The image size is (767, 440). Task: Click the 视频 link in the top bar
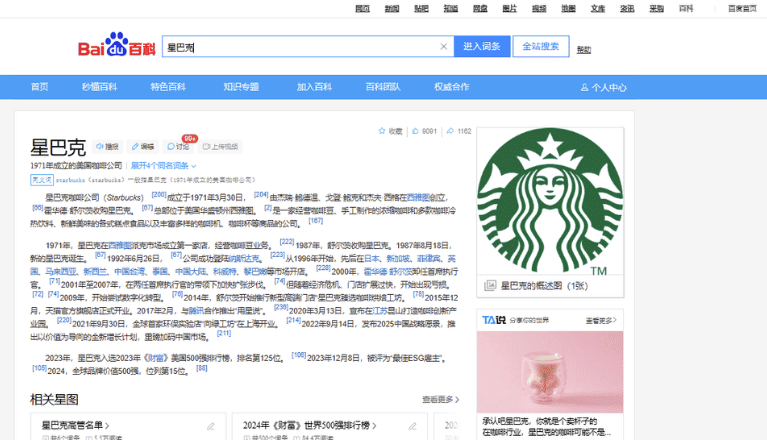(539, 8)
